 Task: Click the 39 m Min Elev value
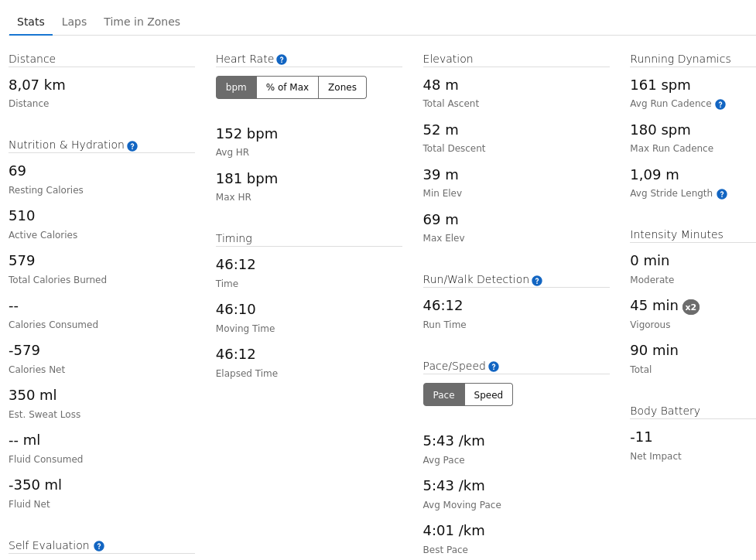(441, 175)
